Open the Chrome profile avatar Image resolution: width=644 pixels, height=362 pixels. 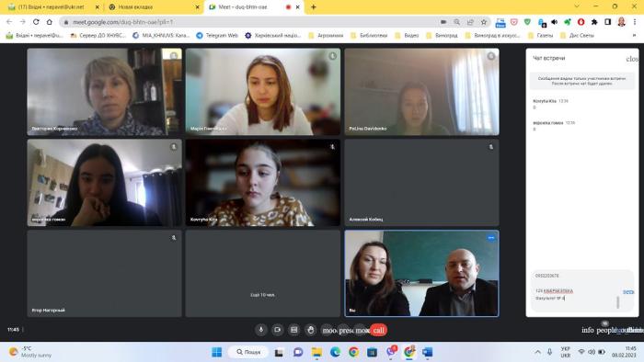click(x=621, y=22)
